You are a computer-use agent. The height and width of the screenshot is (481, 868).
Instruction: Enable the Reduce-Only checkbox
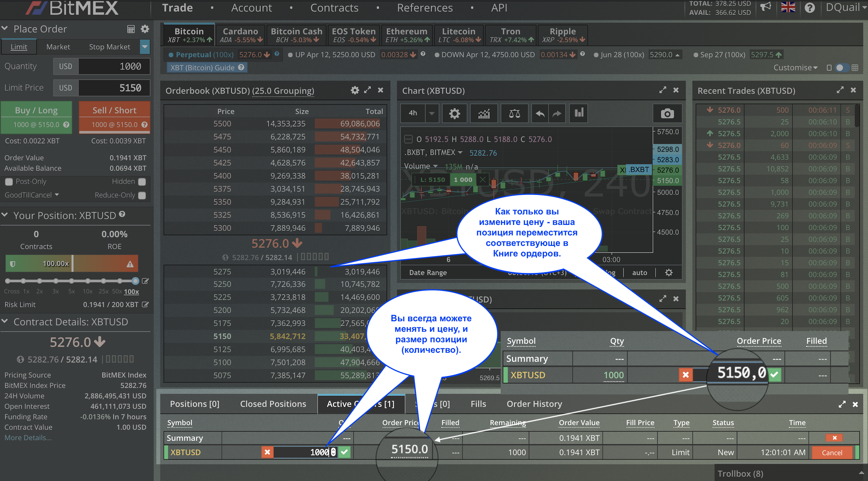coord(142,195)
